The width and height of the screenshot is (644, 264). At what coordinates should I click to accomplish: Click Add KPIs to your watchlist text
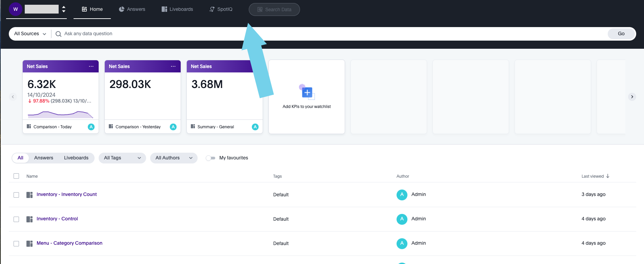307,107
